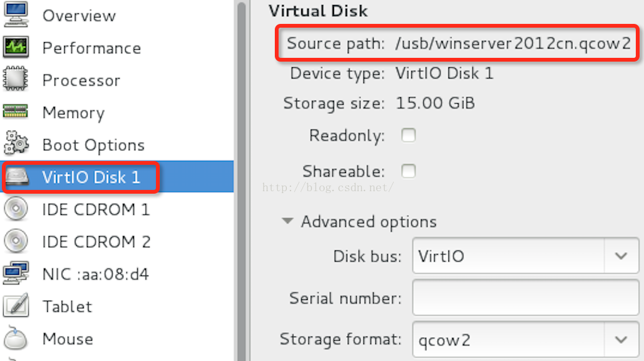This screenshot has width=644, height=361.
Task: Click the Overview monitor icon
Action: (16, 14)
